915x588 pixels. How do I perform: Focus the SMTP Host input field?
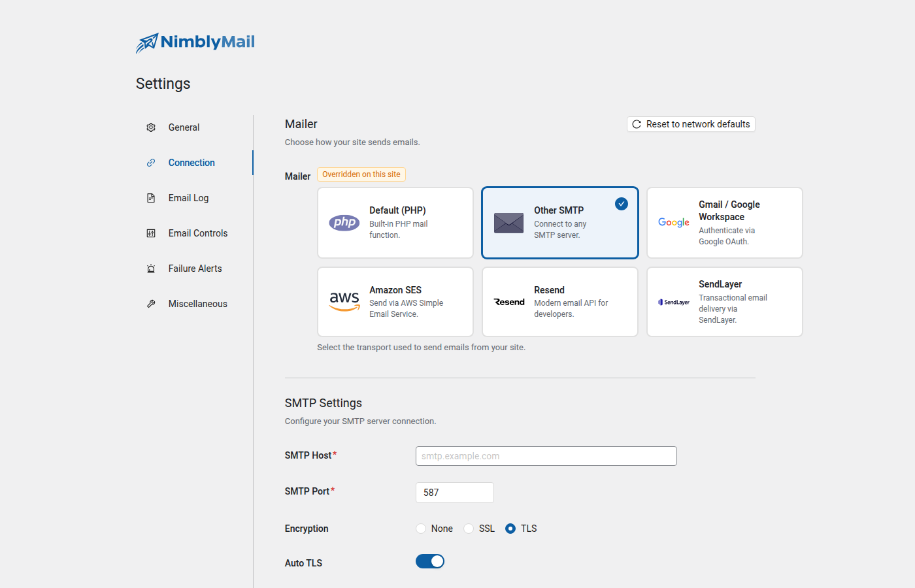coord(546,456)
